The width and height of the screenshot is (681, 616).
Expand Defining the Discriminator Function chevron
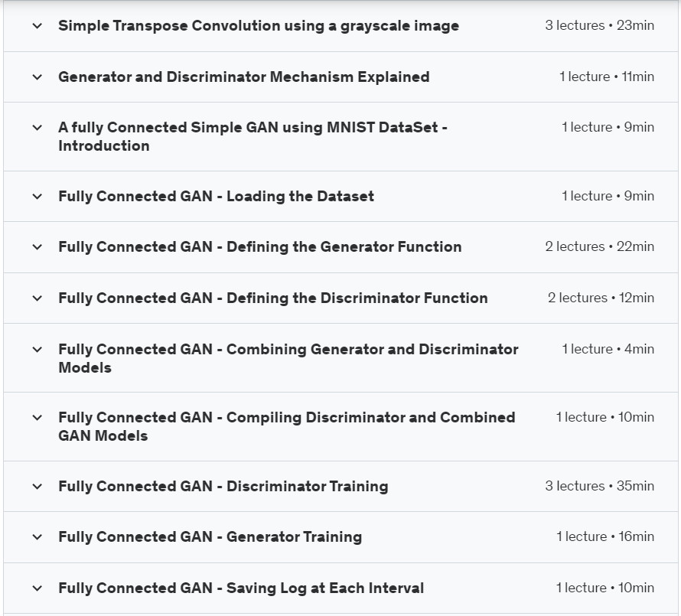click(x=37, y=298)
